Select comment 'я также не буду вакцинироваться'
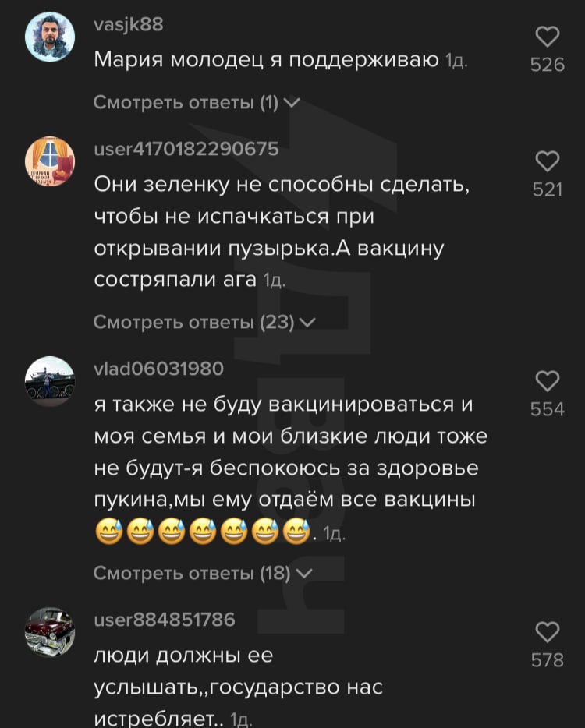Screen dimensions: 585x728 pyautogui.click(x=290, y=468)
